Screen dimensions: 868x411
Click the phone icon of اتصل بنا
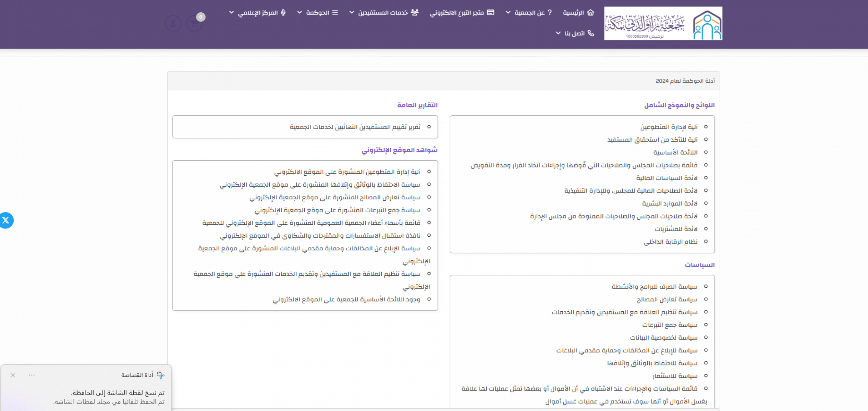click(x=591, y=33)
